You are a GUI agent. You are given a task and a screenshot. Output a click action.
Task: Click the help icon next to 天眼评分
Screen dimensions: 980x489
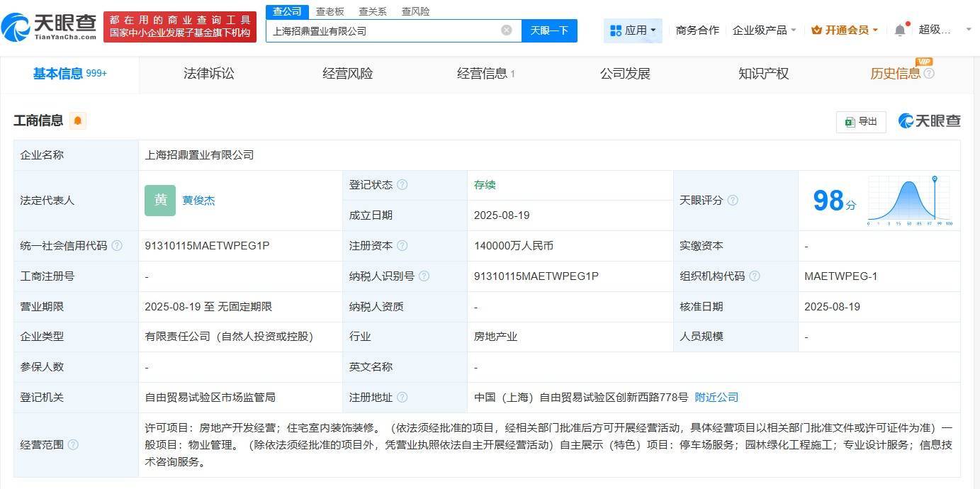click(733, 201)
